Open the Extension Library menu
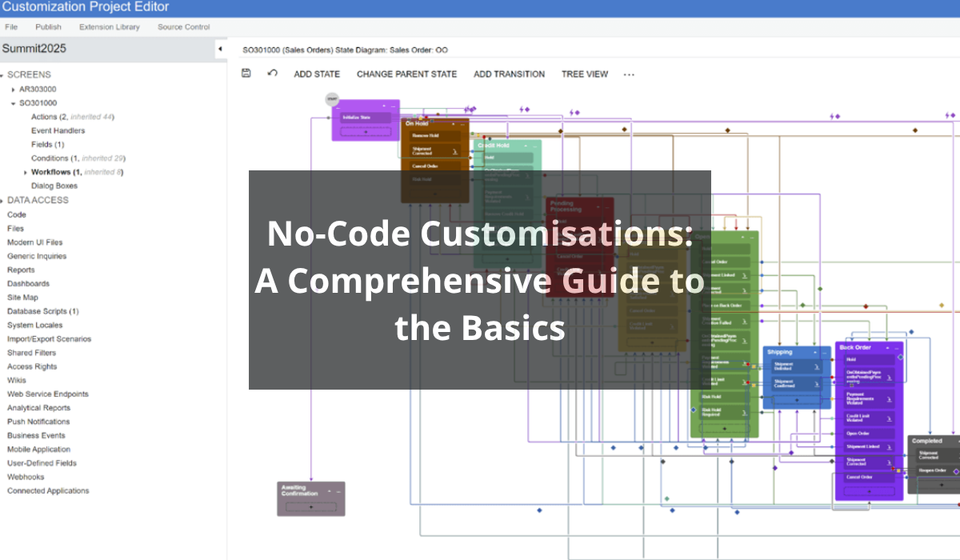Screen dimensions: 960x560 pos(109,27)
